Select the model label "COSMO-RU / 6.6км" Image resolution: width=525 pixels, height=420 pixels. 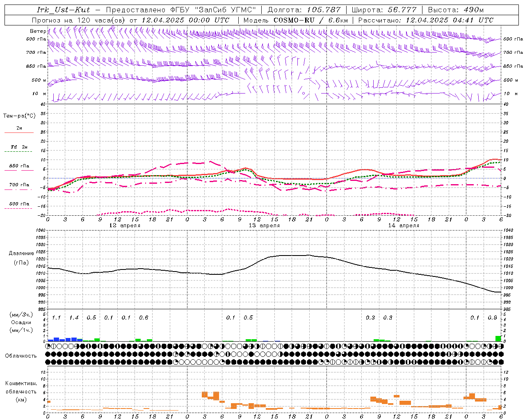tap(311, 20)
